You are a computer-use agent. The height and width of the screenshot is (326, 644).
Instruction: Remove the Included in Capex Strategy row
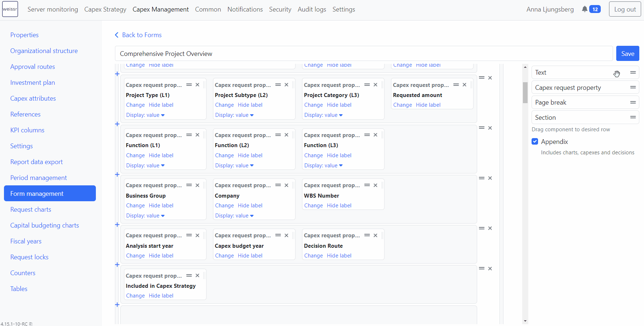[x=490, y=268]
